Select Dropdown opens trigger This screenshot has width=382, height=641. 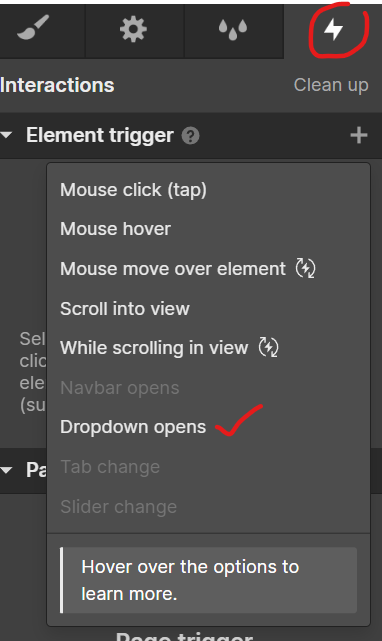[x=133, y=427]
